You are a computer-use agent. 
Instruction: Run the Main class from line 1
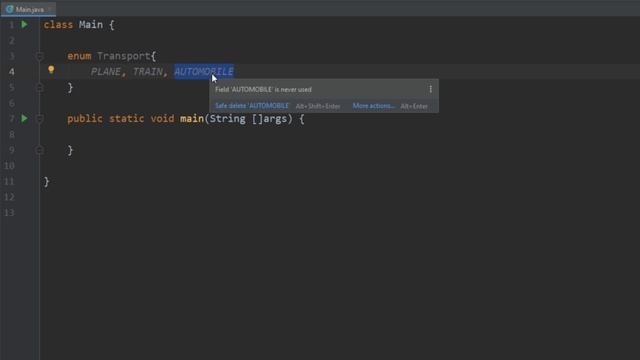pos(24,24)
